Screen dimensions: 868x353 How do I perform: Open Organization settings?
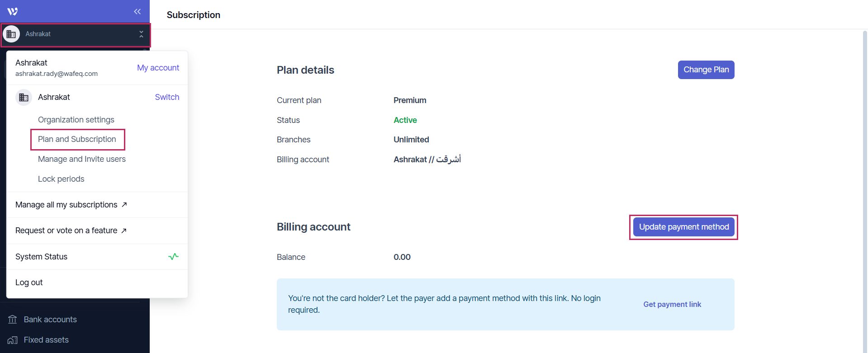pos(76,120)
